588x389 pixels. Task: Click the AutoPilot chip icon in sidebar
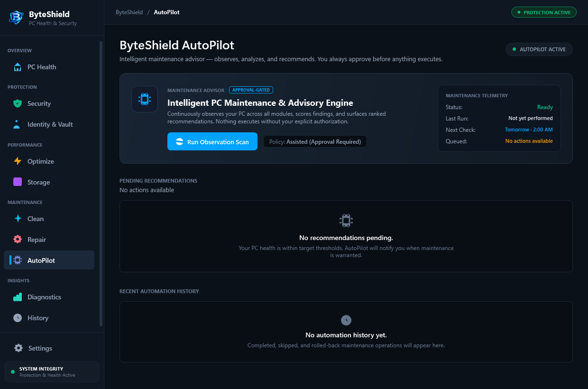pos(18,260)
